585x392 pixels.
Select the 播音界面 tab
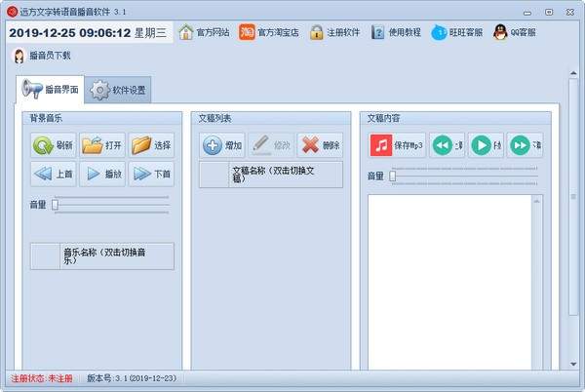(51, 91)
